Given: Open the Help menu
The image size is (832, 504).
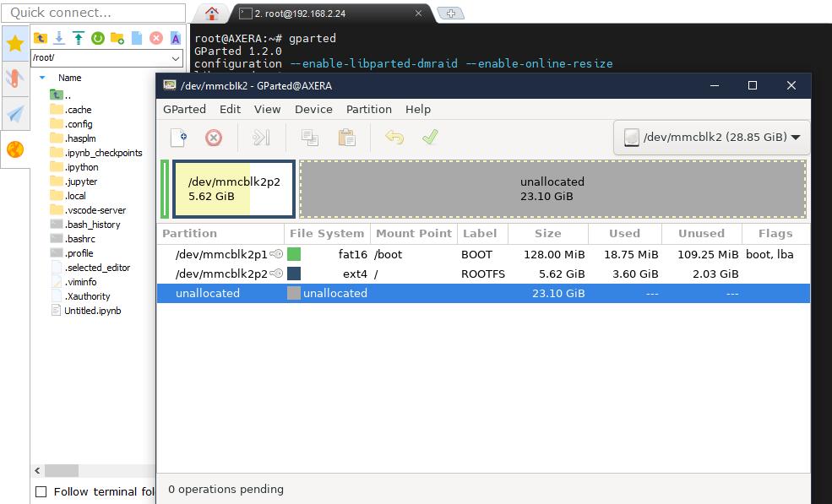Looking at the screenshot, I should coord(418,109).
